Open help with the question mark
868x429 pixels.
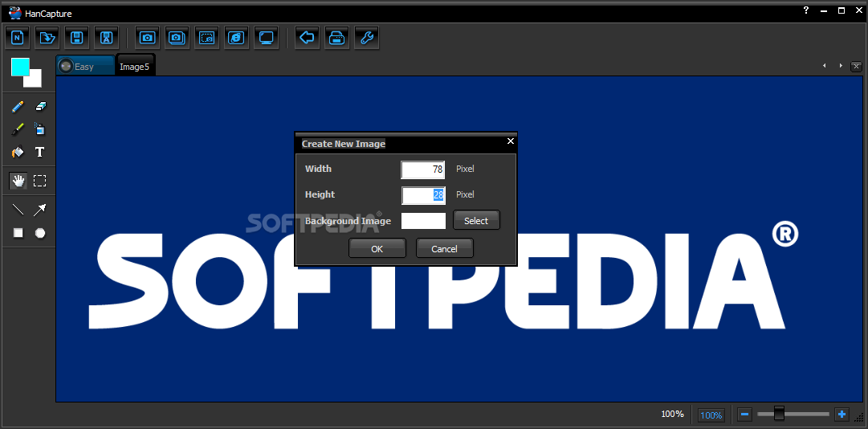click(x=806, y=10)
